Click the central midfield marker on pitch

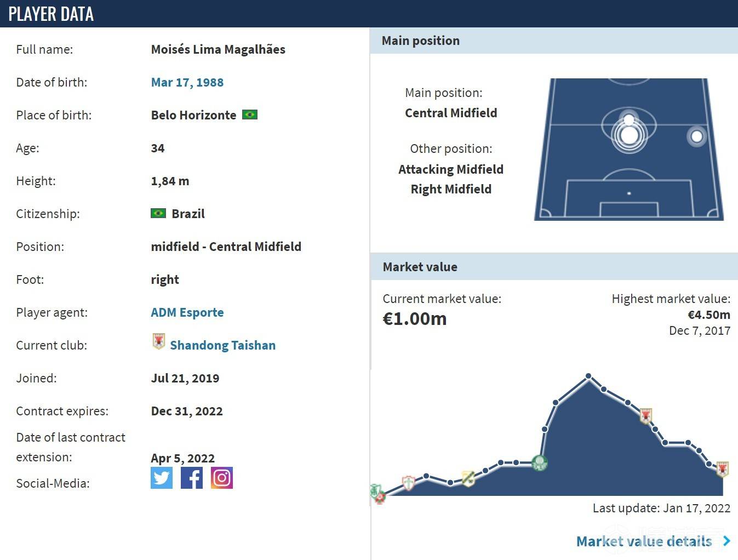pyautogui.click(x=629, y=134)
